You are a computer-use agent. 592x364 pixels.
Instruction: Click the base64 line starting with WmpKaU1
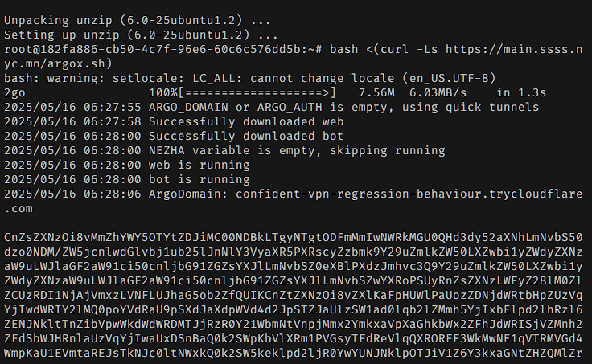pyautogui.click(x=293, y=353)
